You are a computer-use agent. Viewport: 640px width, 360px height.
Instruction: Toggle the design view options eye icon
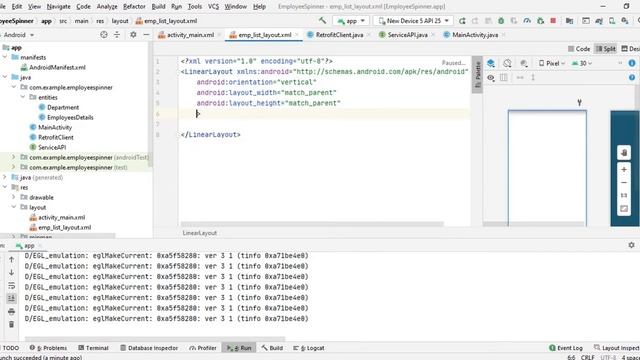[x=491, y=78]
